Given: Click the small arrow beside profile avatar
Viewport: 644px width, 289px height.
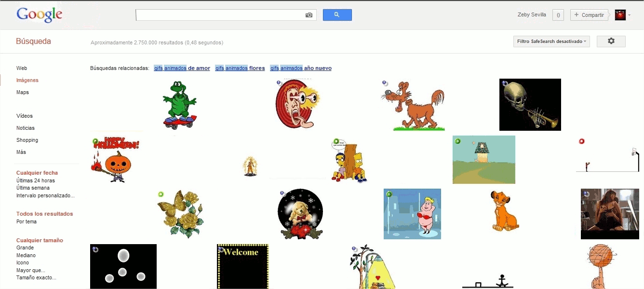Looking at the screenshot, I should (630, 15).
